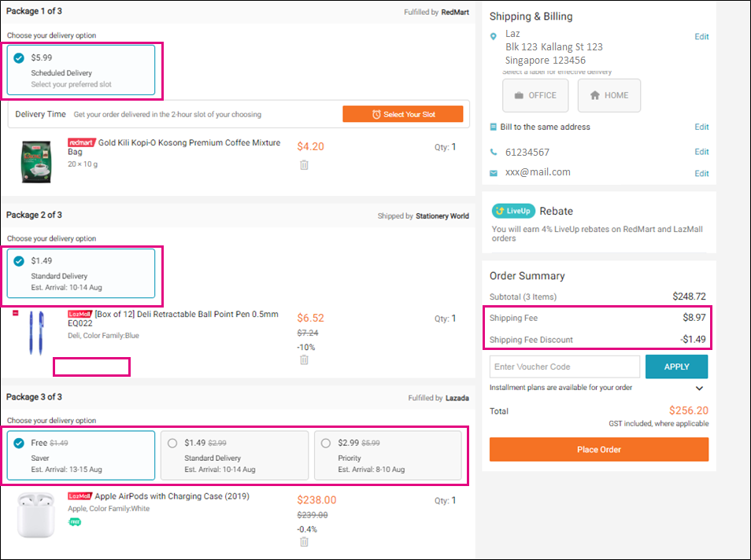Click the Select Your Slot button

[403, 114]
